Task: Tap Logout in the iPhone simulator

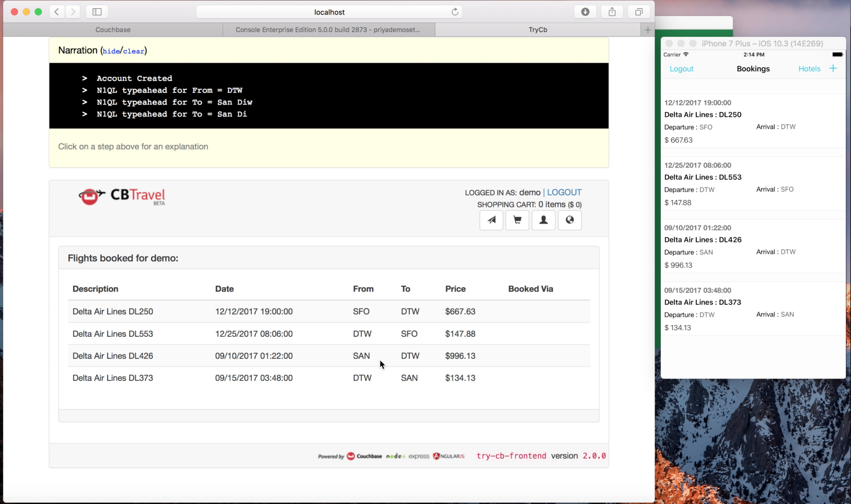Action: coord(681,69)
